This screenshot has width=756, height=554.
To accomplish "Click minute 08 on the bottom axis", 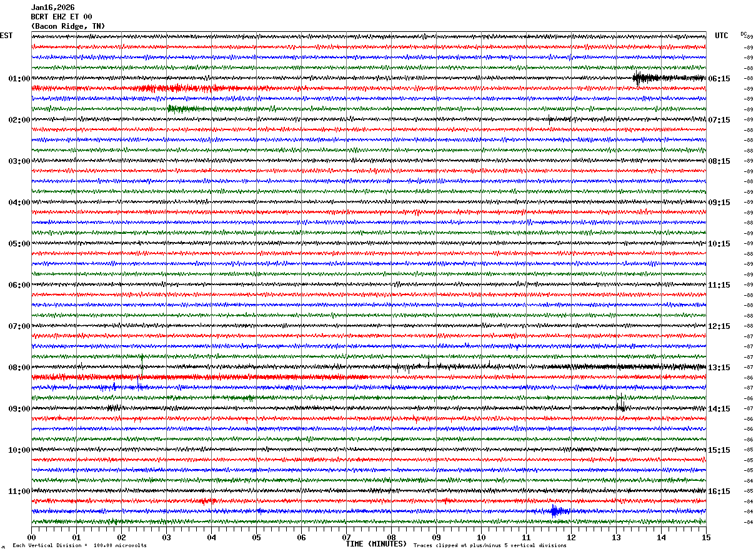I will pyautogui.click(x=391, y=537).
